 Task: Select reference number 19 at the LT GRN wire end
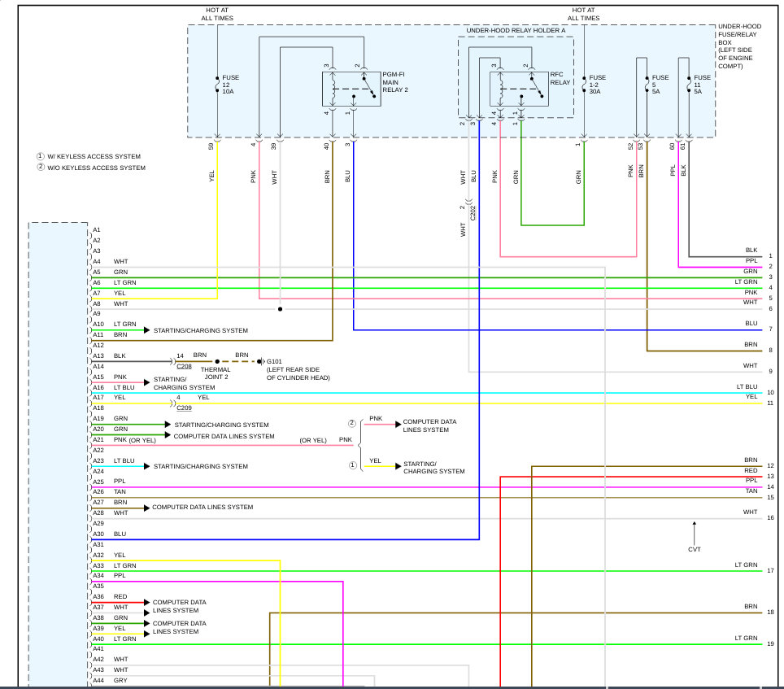[770, 643]
